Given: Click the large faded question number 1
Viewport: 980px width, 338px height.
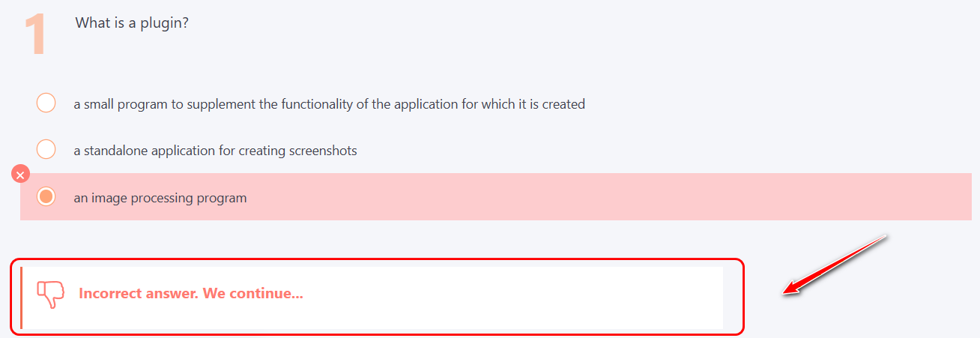Looking at the screenshot, I should click(35, 34).
